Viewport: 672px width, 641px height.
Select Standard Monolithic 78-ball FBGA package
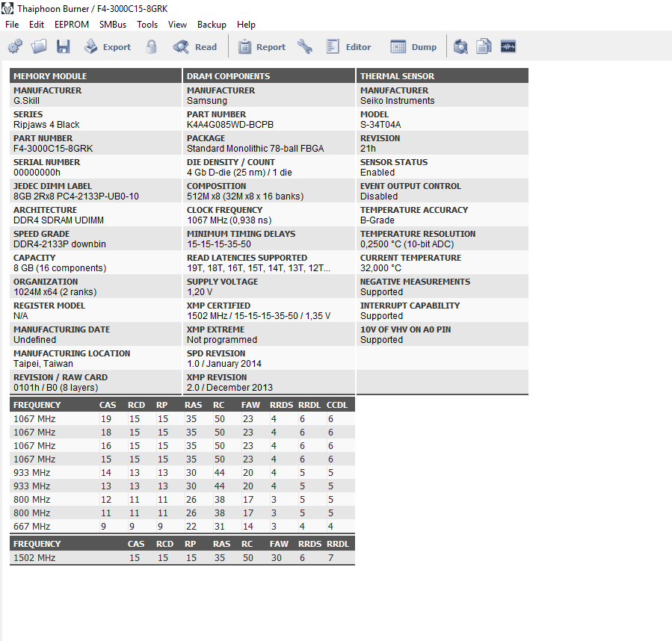click(x=255, y=149)
